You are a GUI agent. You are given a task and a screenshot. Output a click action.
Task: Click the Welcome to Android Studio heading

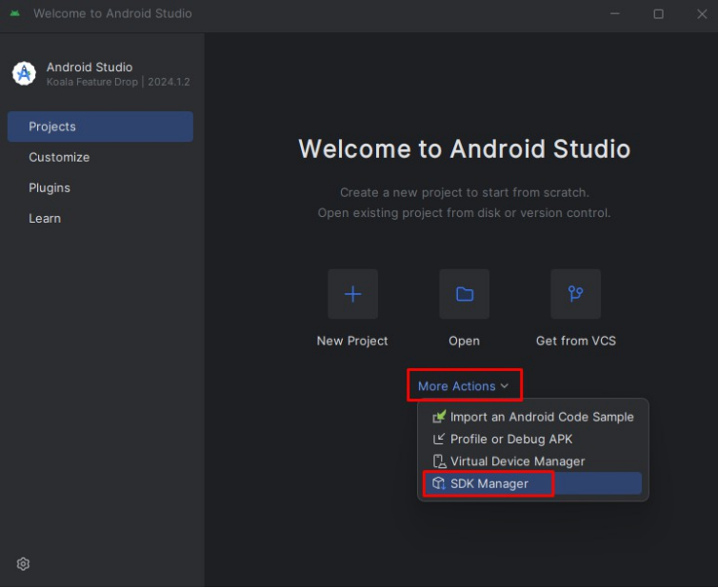465,148
